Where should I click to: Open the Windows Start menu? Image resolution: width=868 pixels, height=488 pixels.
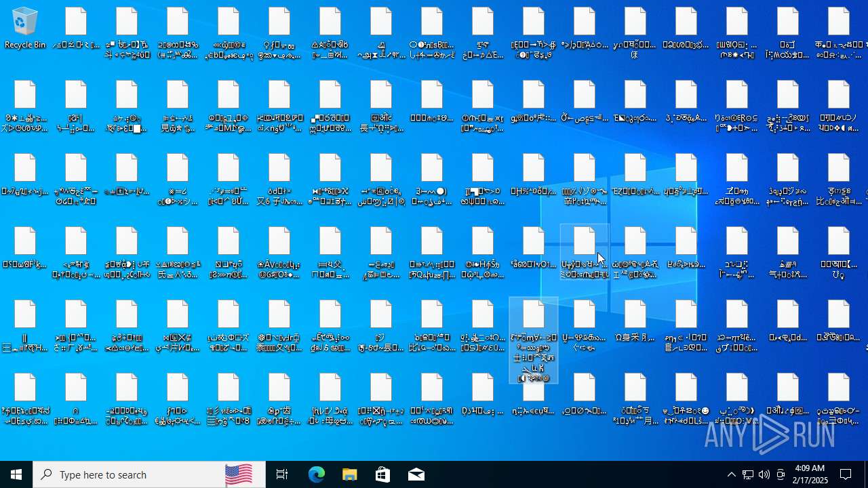[16, 474]
